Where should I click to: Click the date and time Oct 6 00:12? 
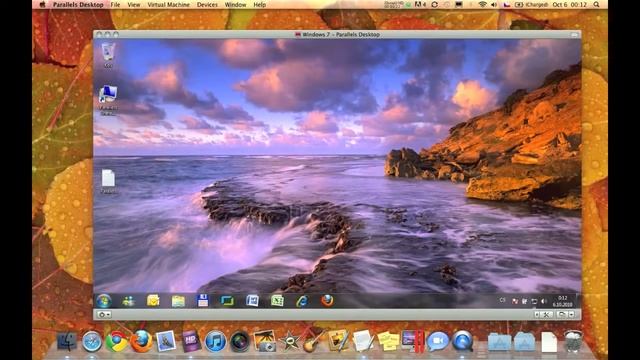click(x=569, y=5)
